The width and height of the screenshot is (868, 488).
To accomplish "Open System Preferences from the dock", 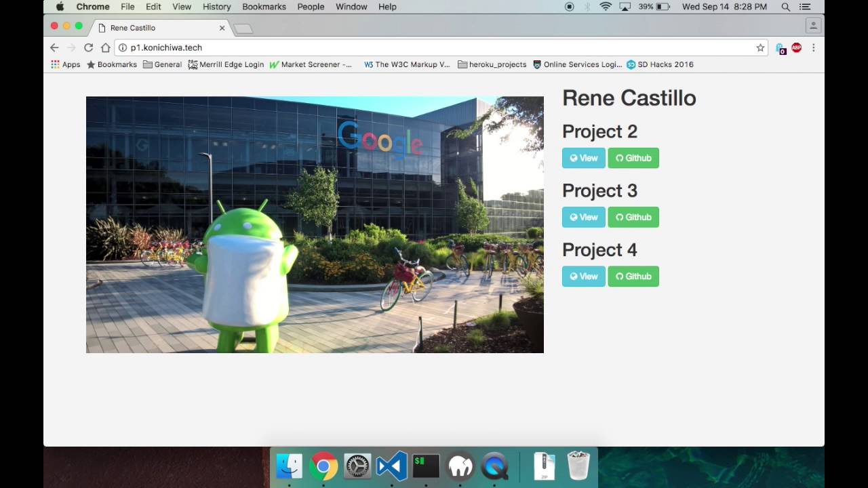I will 357,466.
